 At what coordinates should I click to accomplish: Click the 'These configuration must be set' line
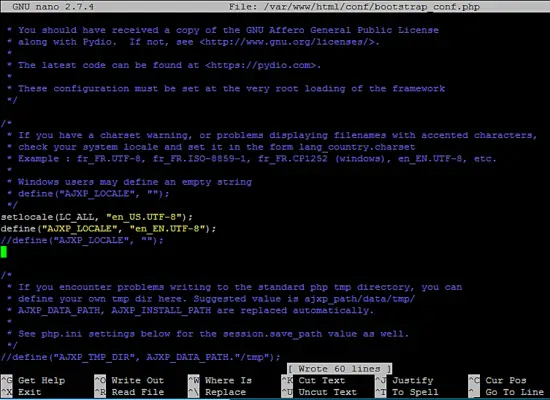[226, 88]
